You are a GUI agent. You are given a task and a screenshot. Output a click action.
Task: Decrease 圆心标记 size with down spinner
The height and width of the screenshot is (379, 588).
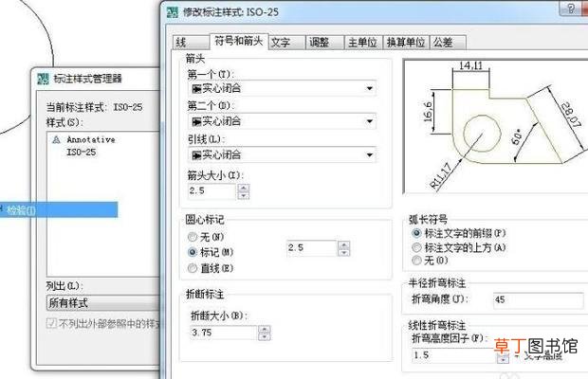[344, 252]
